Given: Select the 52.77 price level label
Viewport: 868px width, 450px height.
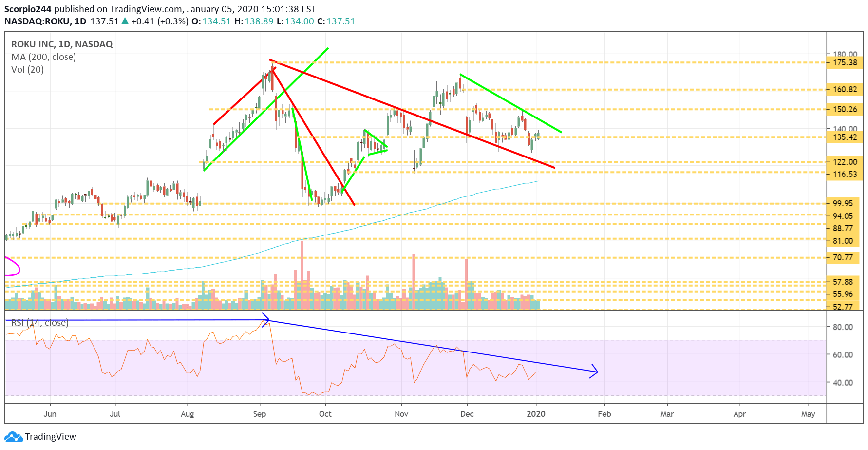Looking at the screenshot, I should coord(843,306).
